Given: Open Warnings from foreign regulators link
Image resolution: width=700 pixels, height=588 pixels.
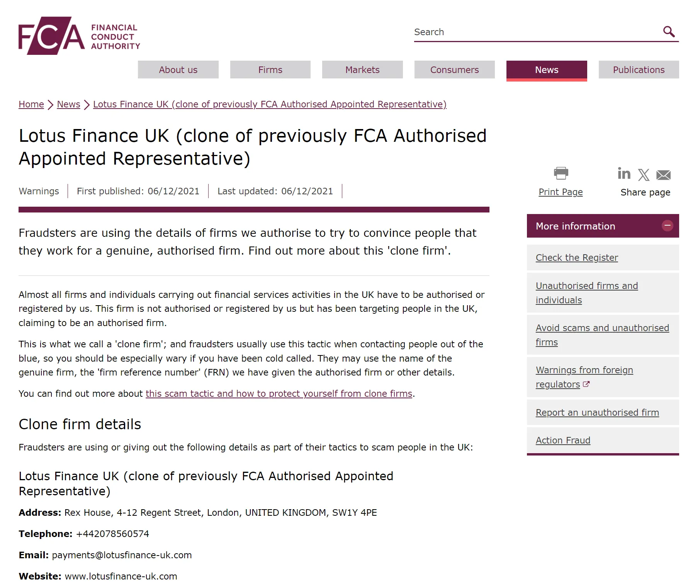Looking at the screenshot, I should click(584, 377).
